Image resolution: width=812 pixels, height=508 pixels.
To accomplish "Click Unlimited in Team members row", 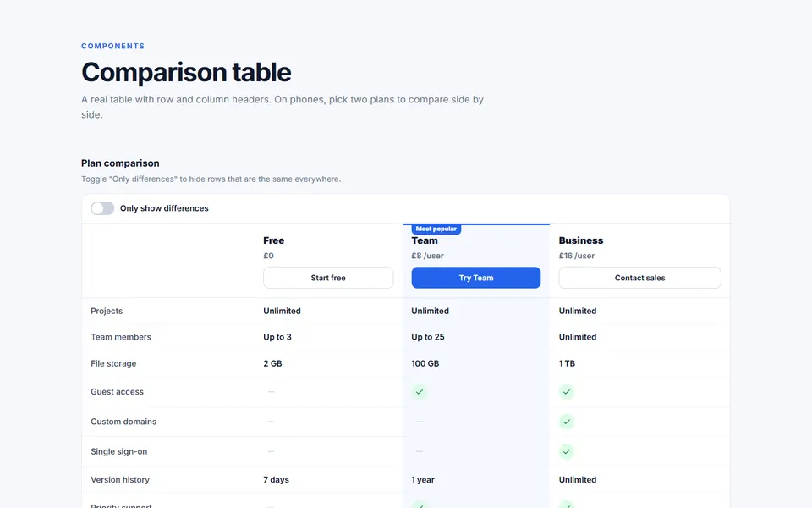I will 578,337.
